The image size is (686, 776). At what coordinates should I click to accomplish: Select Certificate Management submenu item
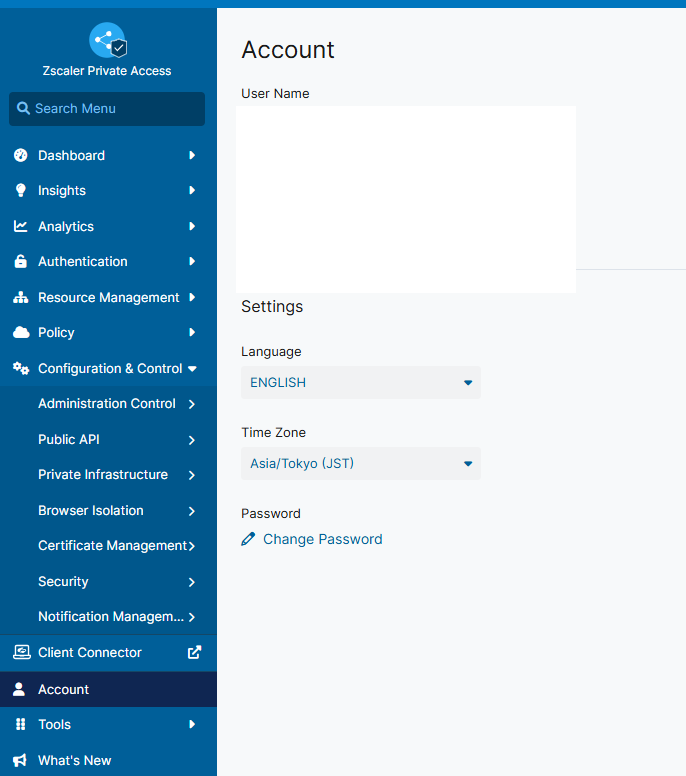[108, 545]
